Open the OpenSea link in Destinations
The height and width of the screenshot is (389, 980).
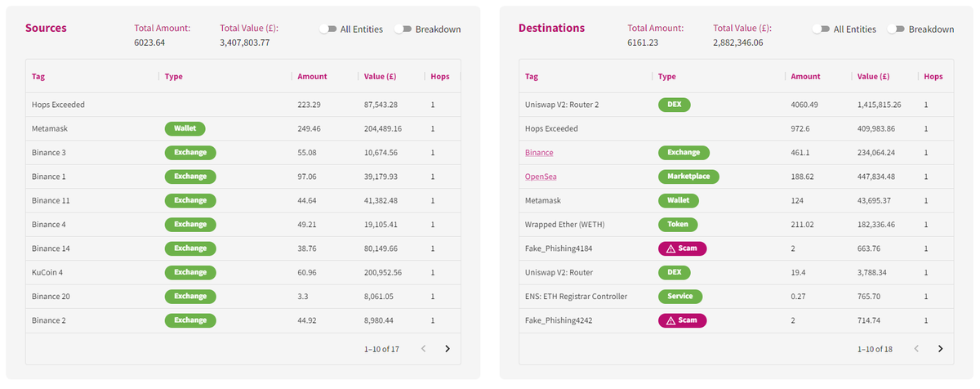coord(541,177)
